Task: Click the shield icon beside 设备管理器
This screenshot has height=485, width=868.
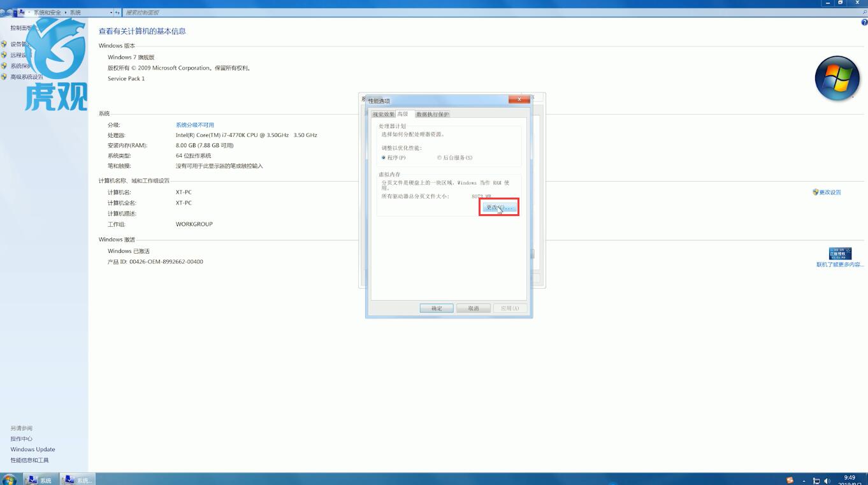Action: pos(4,44)
